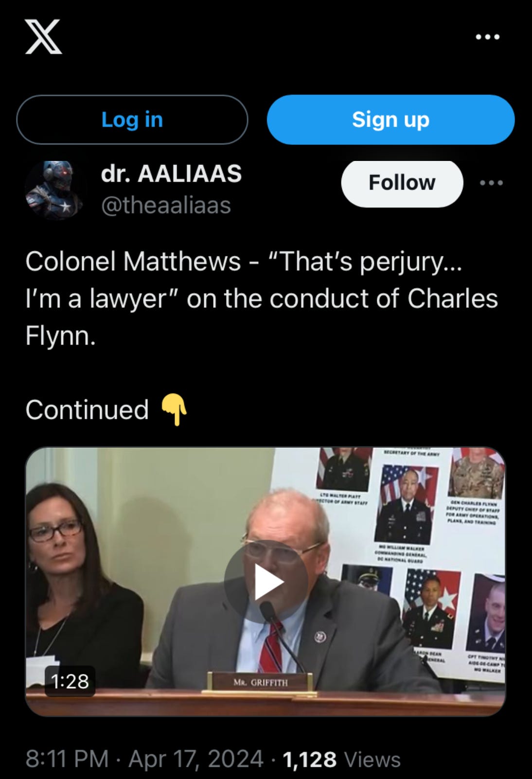Click the 1:28 video duration badge

[x=70, y=681]
